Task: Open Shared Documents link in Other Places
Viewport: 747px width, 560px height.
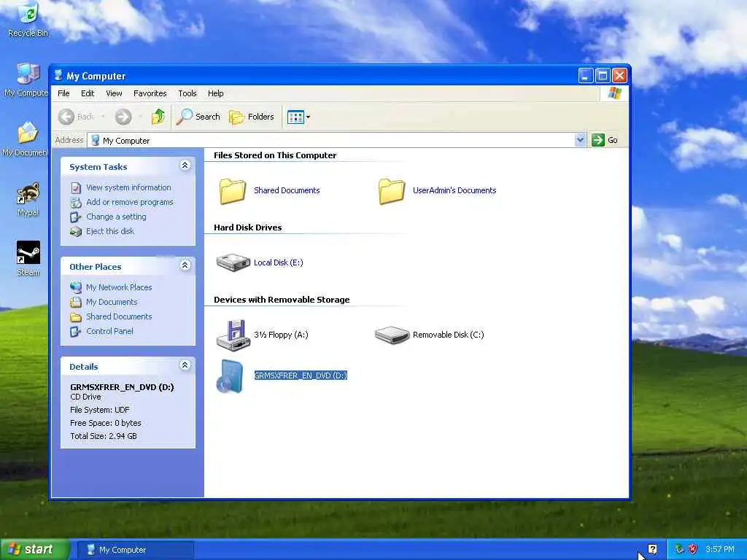Action: coord(119,316)
